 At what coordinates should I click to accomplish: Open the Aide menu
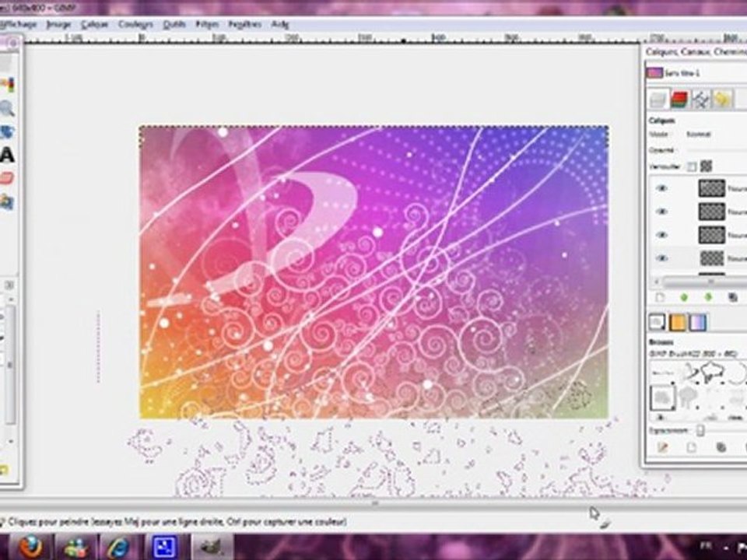280,24
